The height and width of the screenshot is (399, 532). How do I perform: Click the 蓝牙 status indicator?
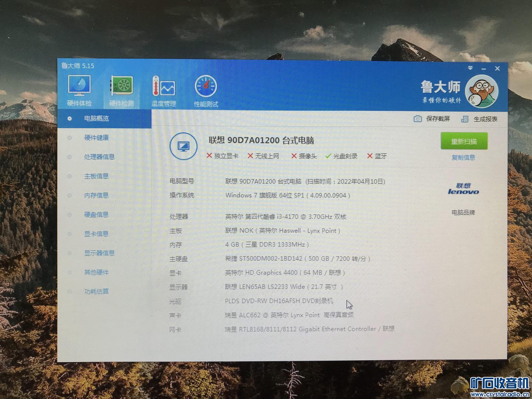click(377, 156)
